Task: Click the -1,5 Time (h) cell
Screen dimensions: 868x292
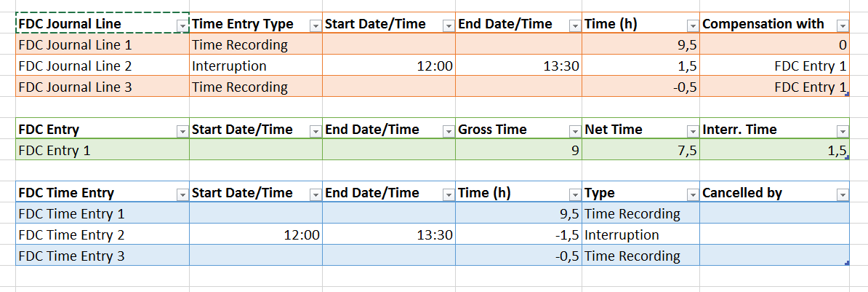Action: click(x=518, y=235)
